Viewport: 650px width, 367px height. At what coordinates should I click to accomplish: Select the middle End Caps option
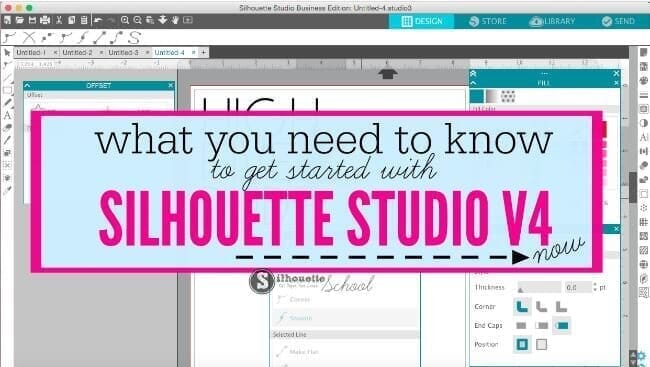tap(541, 326)
